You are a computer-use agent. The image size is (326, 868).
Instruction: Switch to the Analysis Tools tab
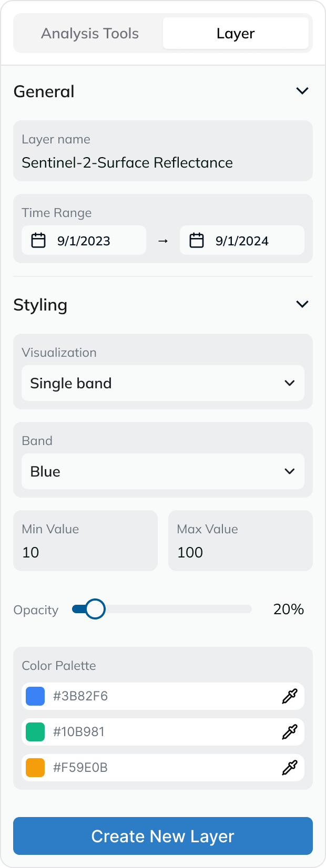(x=90, y=34)
